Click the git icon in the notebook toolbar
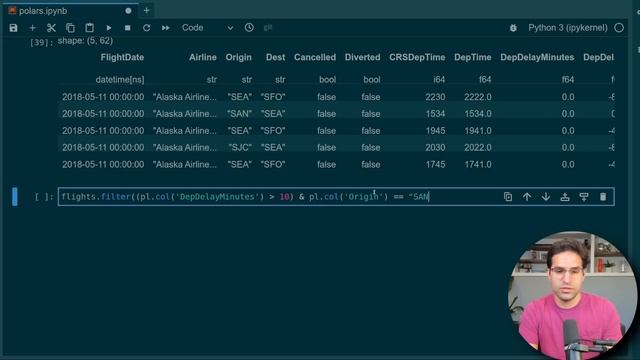The image size is (640, 360). pos(268,28)
